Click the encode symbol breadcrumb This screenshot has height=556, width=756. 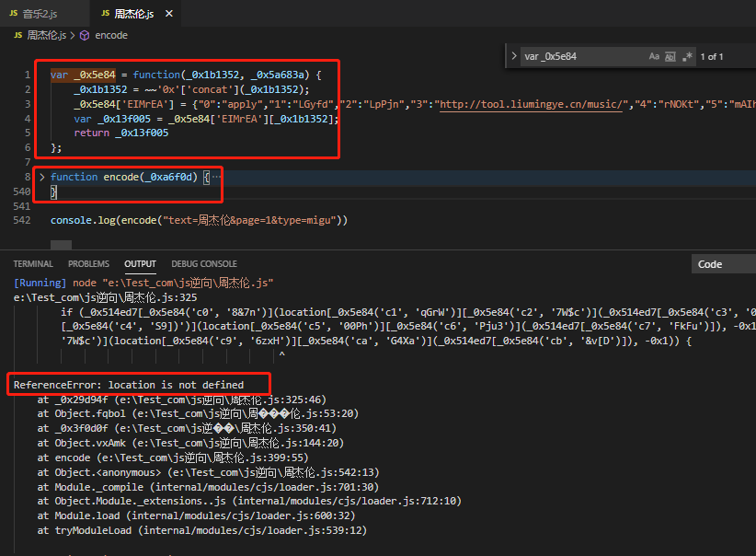tap(111, 35)
